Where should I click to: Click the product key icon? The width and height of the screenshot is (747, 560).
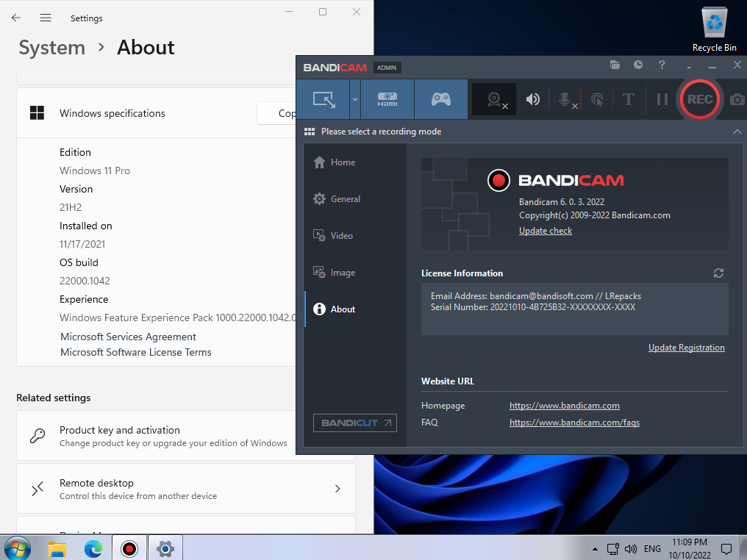coord(37,436)
